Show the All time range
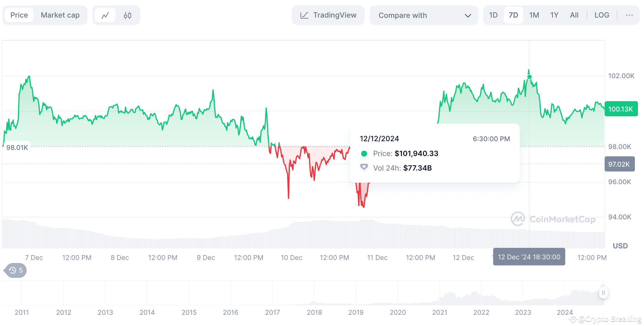Screen dimensions: 644x326 (574, 15)
